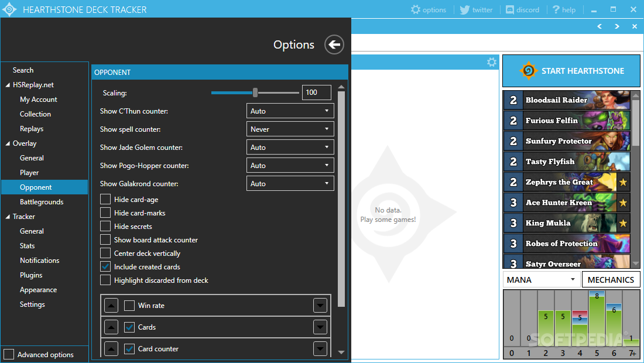Move Card counter row up
This screenshot has height=363, width=644.
(x=111, y=348)
